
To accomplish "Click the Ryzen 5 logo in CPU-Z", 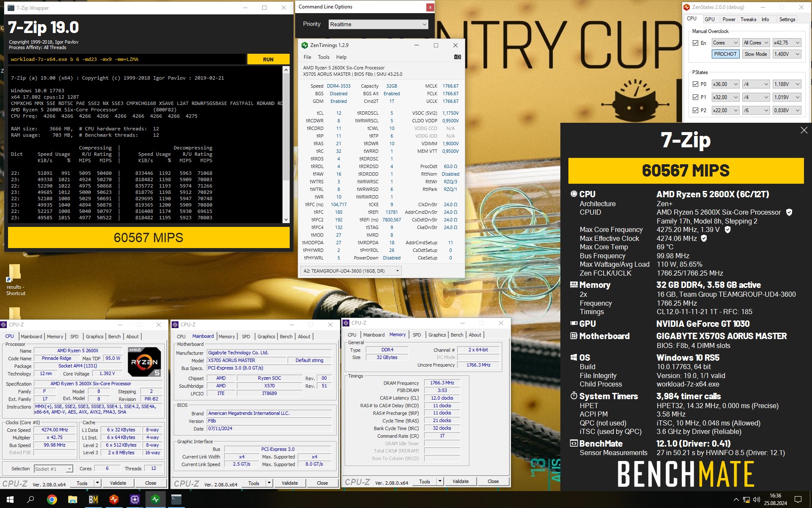I will 144,362.
